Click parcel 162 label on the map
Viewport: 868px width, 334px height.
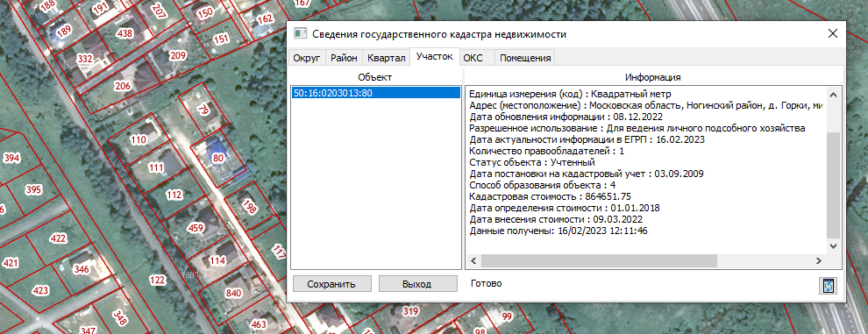point(265,19)
